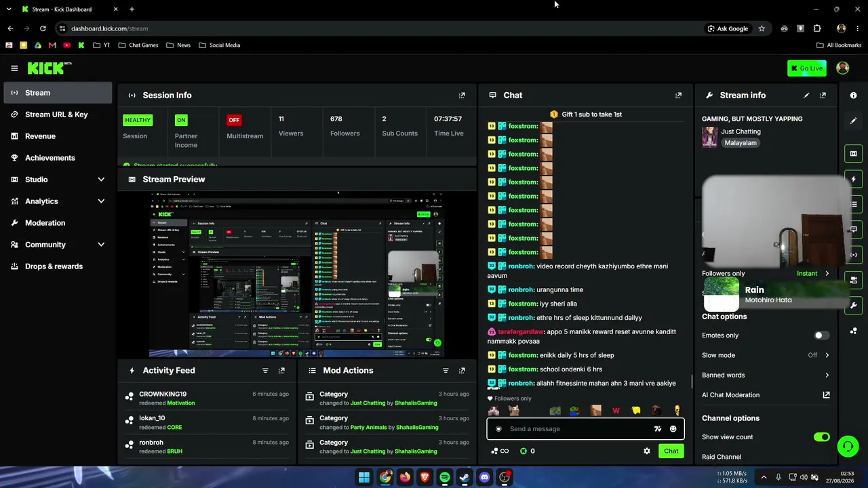This screenshot has height=488, width=868.
Task: Open the Revenue page
Action: click(x=58, y=136)
